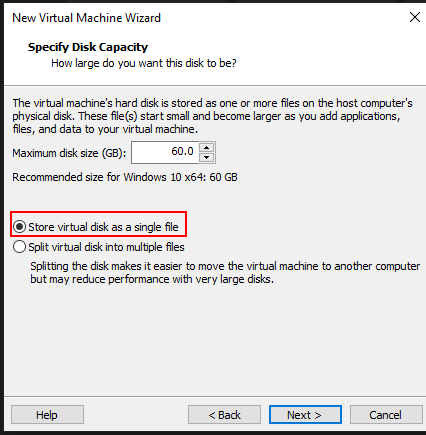The height and width of the screenshot is (435, 426).
Task: Click the Specify Disk Capacity heading
Action: 88,47
